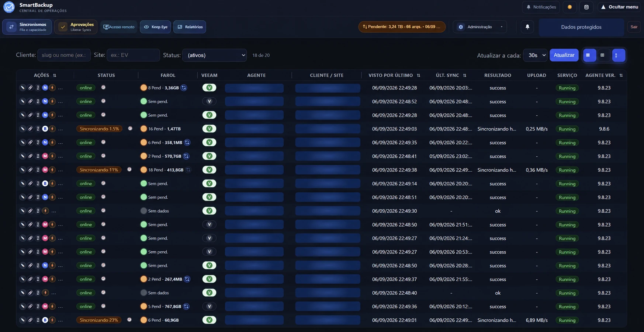Click the pencil edit icon in the 8 Pend - 3,36GB row
The image size is (644, 332).
click(22, 88)
